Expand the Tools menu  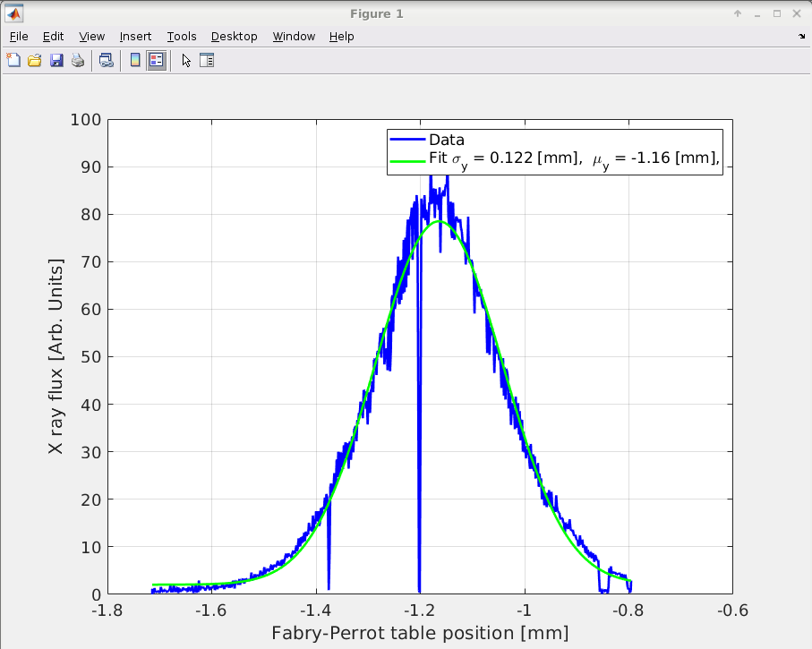182,37
